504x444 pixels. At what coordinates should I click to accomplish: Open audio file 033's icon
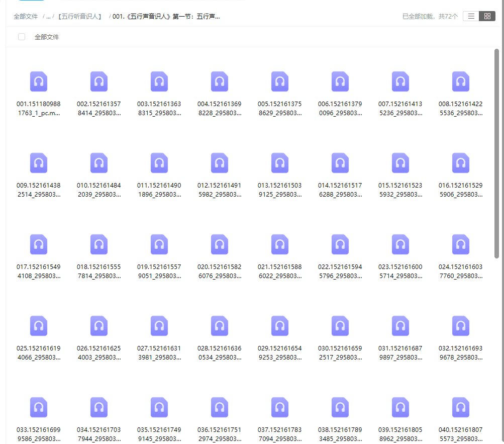(x=39, y=407)
